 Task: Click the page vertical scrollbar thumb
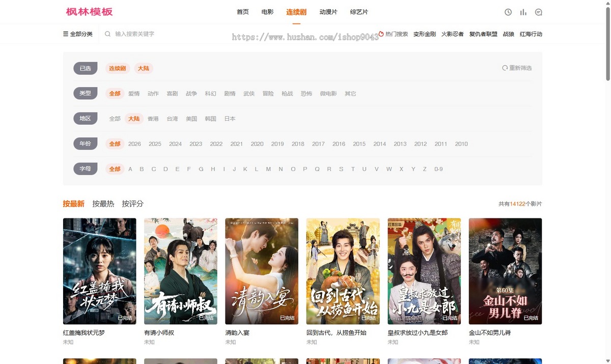point(607,43)
